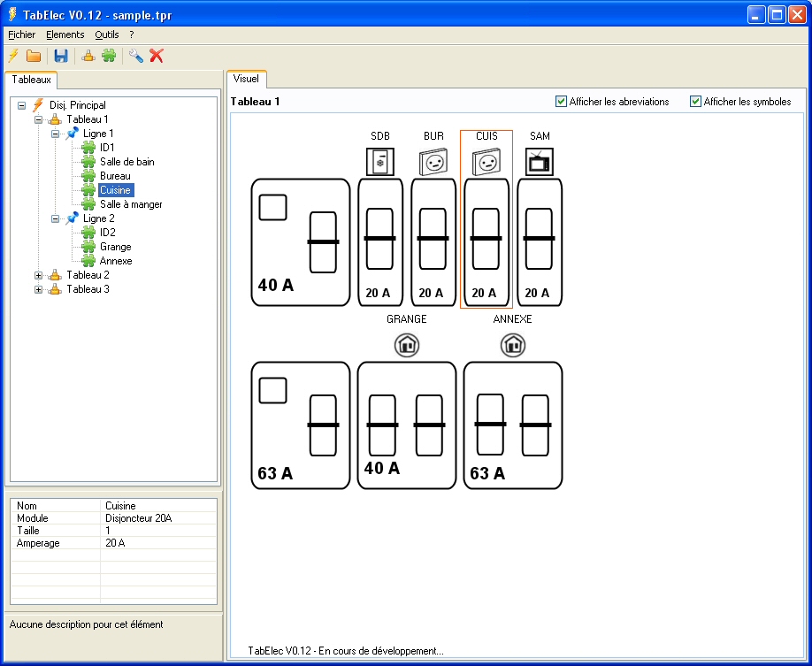Click the wrench edit tool icon
This screenshot has height=666, width=812.
pyautogui.click(x=135, y=56)
